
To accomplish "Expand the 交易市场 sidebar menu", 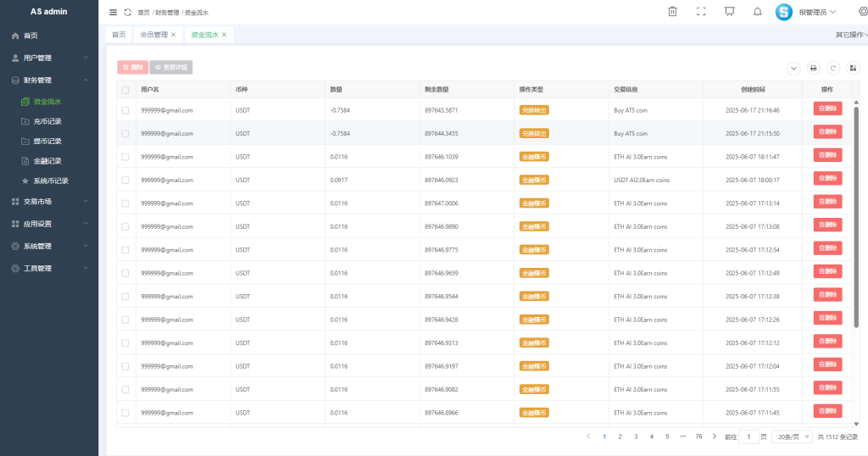I will (x=49, y=202).
